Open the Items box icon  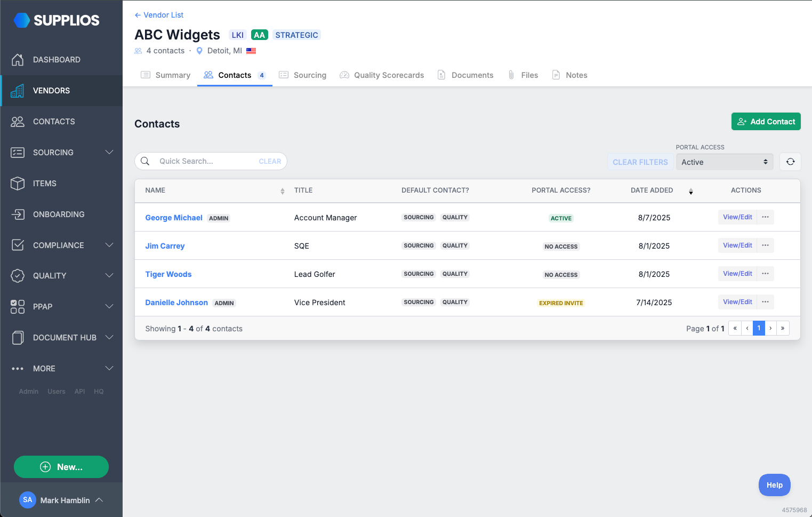(18, 184)
